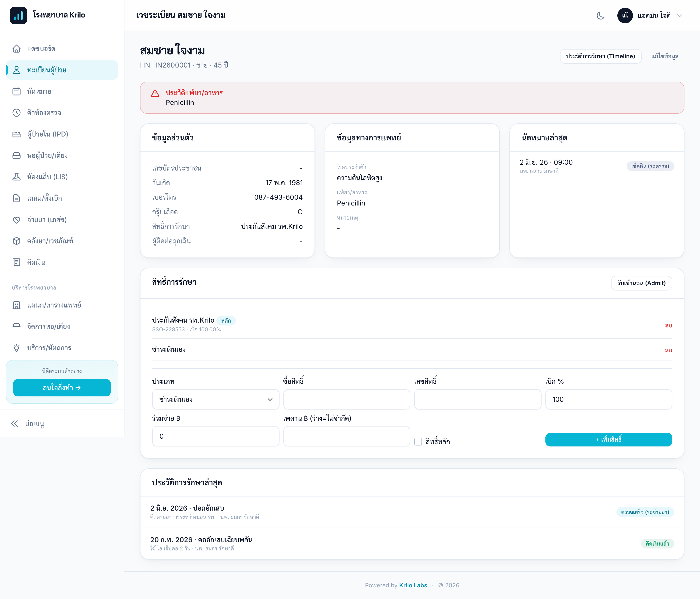Click the exam room queue clock icon
Viewport: 700px width, 599px height.
(17, 113)
